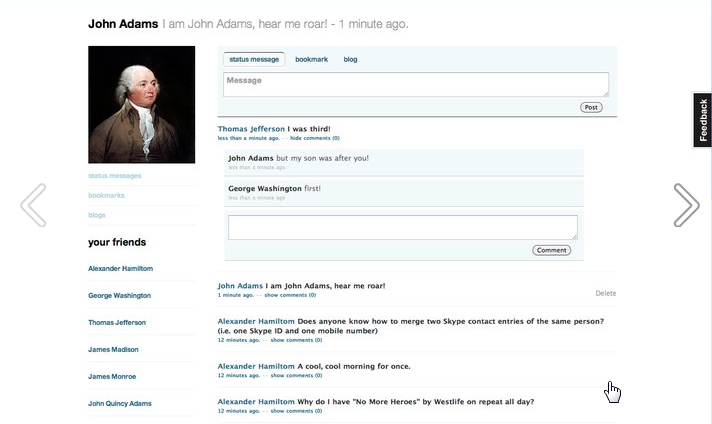Open blogs in sidebar
The width and height of the screenshot is (712, 424).
point(97,215)
